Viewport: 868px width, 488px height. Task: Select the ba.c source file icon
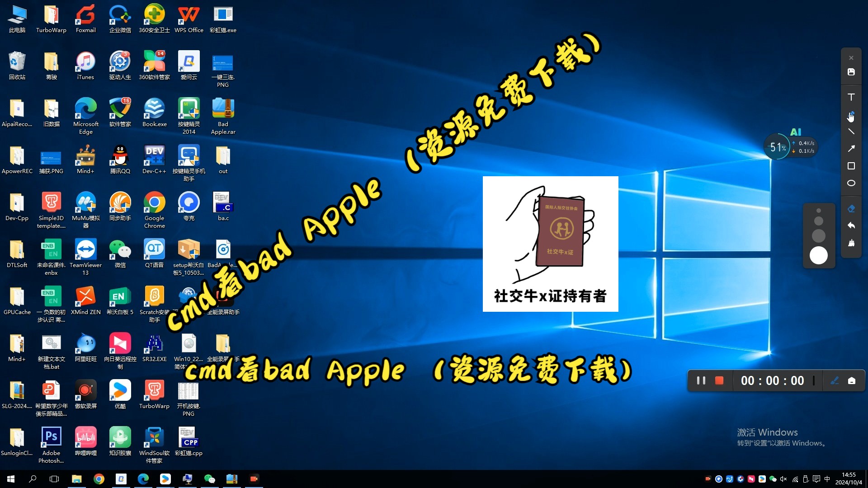point(223,207)
